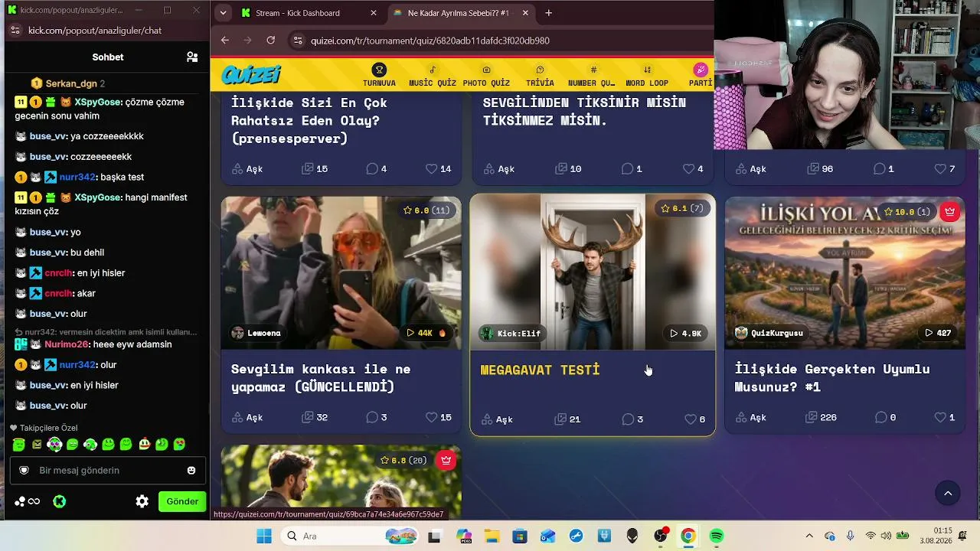
Task: Click the heart-eyes emote in follower emotes
Action: point(179,444)
